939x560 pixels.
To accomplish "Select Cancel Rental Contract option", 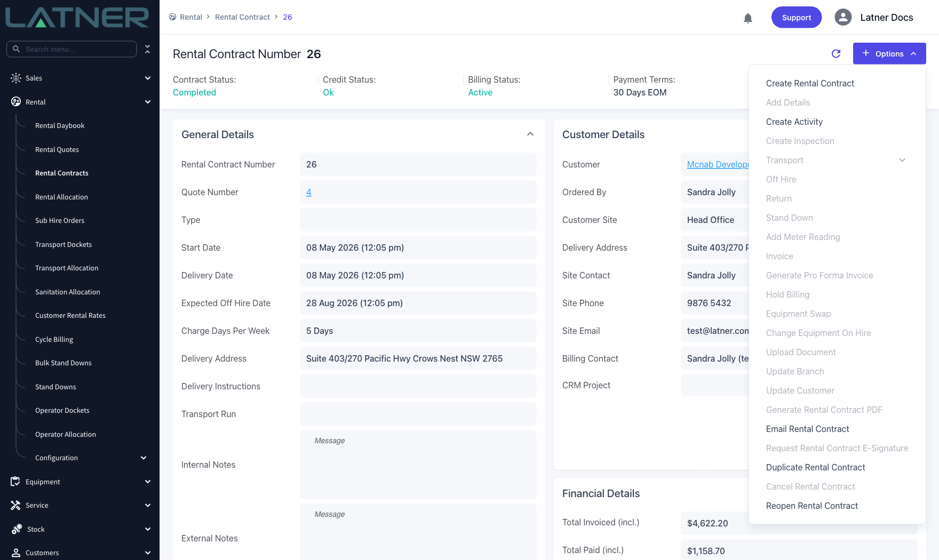I will pos(810,486).
